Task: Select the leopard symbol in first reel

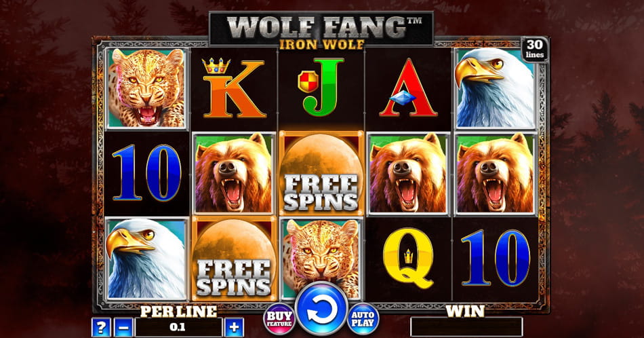Action: point(146,88)
